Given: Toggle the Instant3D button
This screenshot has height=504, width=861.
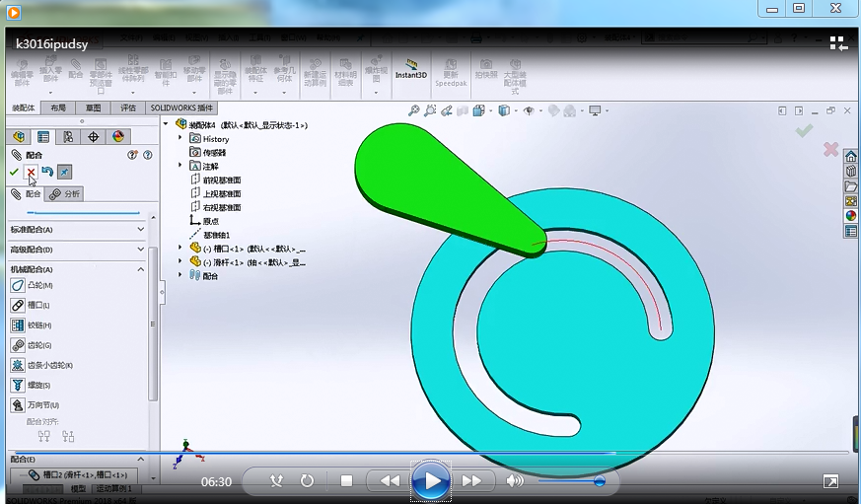Looking at the screenshot, I should click(x=411, y=68).
